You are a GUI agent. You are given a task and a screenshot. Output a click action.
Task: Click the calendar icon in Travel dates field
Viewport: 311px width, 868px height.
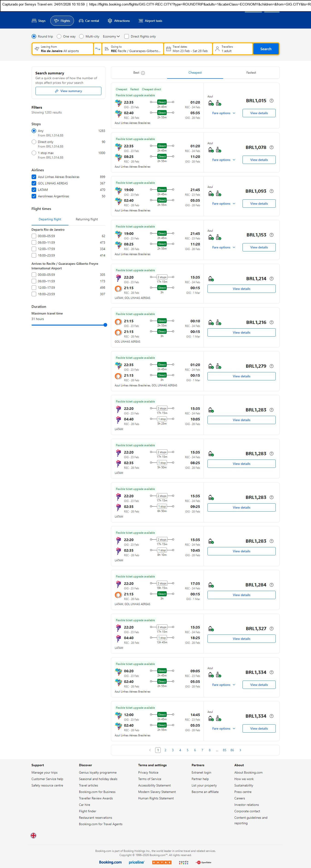click(x=168, y=49)
